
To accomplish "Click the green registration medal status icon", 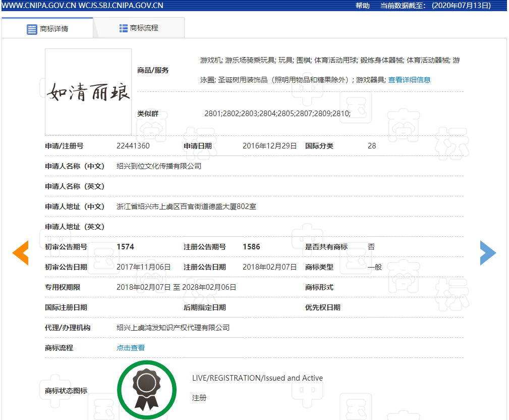I will [x=147, y=390].
